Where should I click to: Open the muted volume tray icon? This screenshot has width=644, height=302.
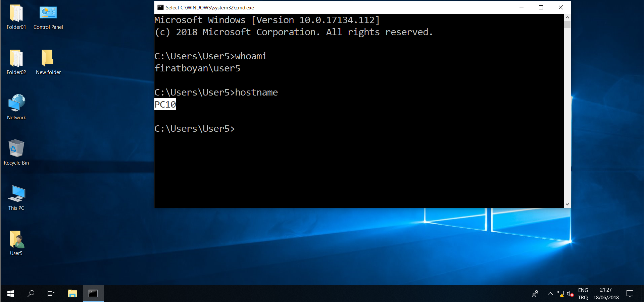[x=570, y=294]
